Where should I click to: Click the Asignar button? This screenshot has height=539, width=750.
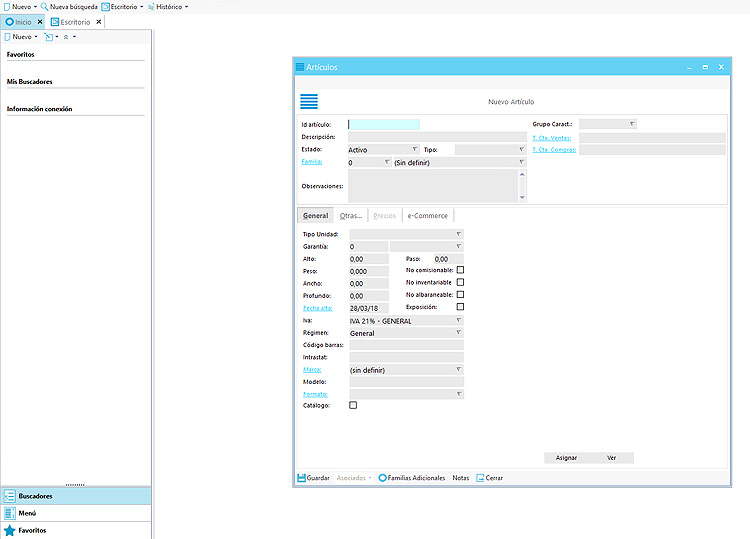click(x=566, y=458)
